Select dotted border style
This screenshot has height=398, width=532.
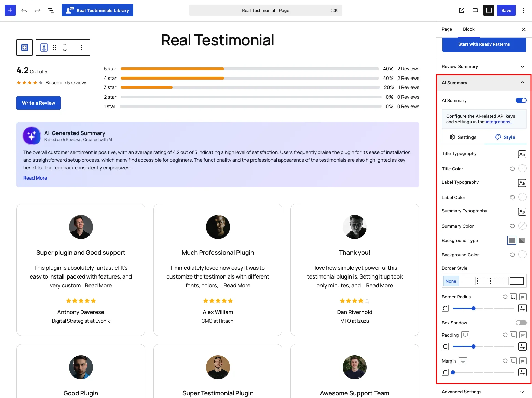click(x=501, y=281)
